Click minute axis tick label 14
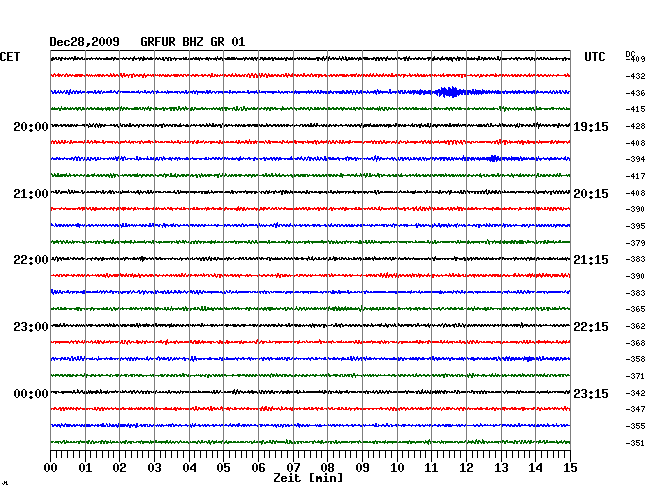This screenshot has height=494, width=650. pyautogui.click(x=535, y=468)
